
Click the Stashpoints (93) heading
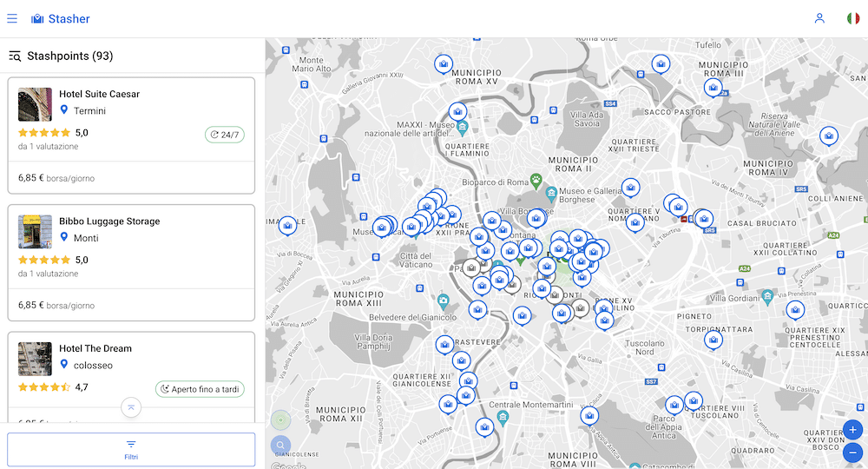[69, 56]
